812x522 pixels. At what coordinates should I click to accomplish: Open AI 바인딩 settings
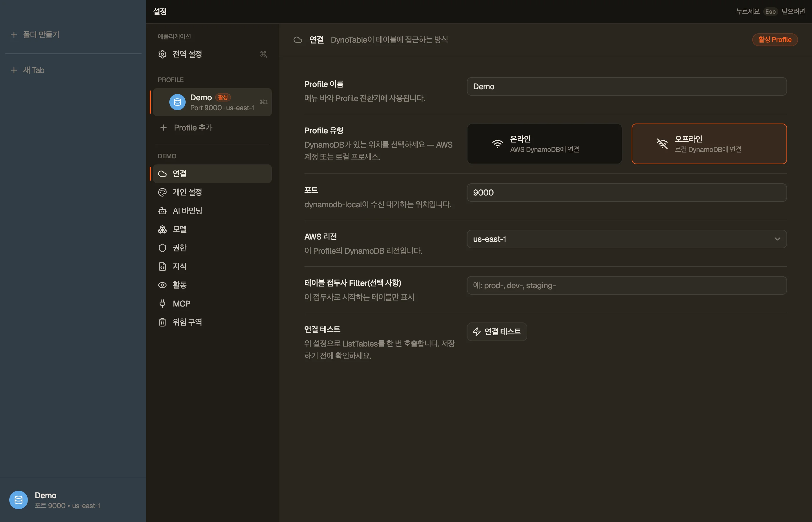[212, 211]
